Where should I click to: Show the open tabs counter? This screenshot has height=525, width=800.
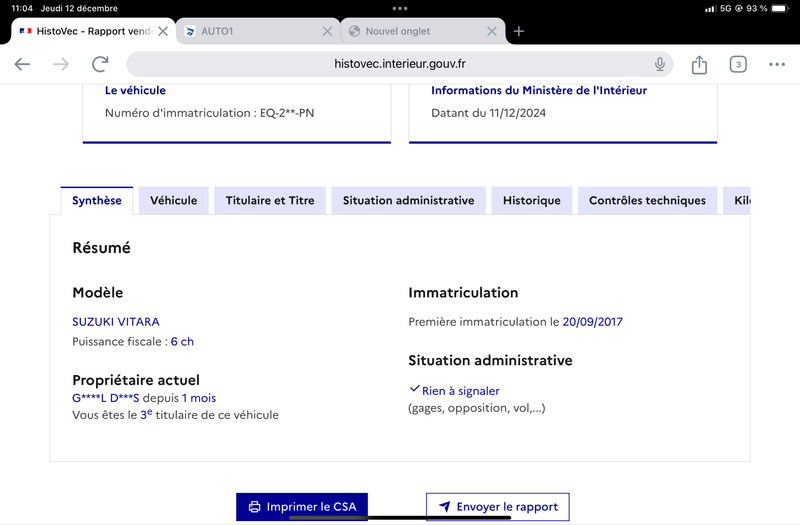coord(738,64)
